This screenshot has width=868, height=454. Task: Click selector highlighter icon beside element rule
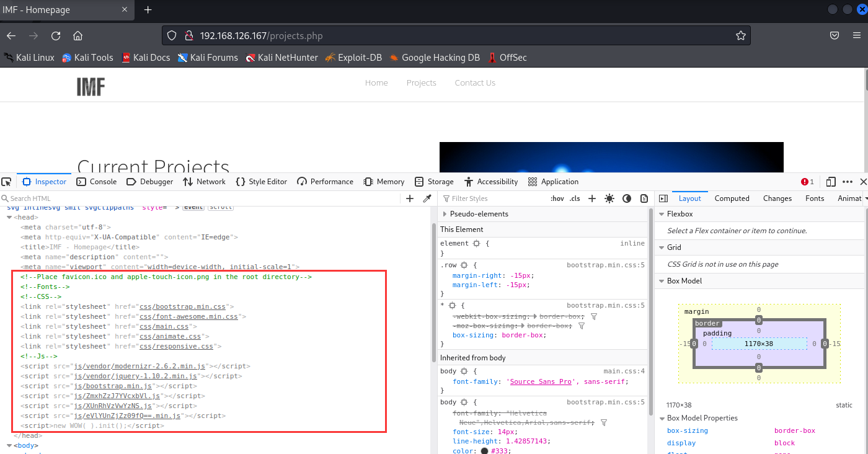(476, 244)
